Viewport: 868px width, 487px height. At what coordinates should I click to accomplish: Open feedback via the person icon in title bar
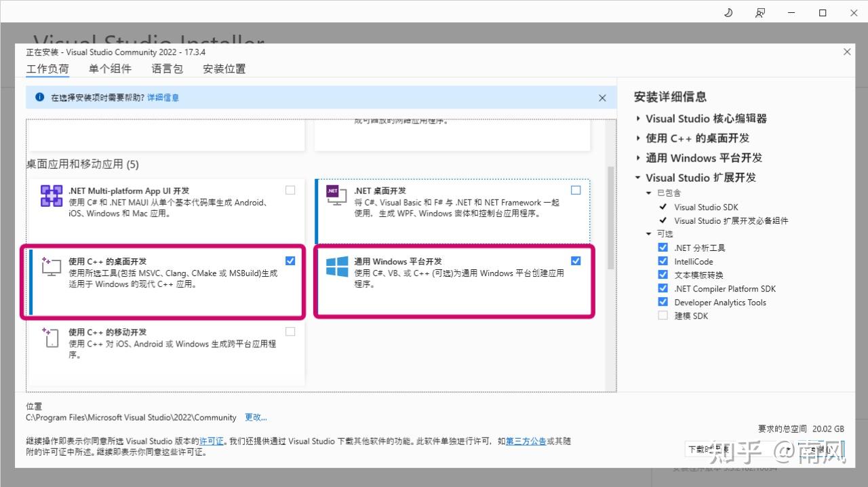(761, 12)
